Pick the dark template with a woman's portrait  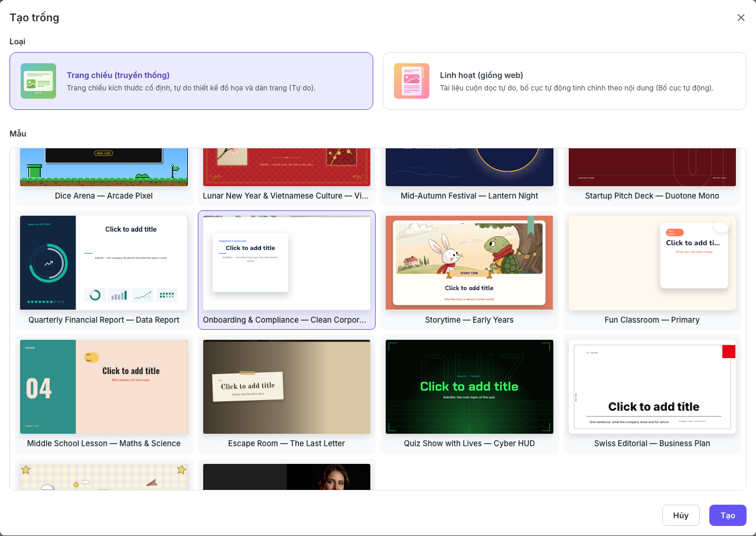pos(286,477)
